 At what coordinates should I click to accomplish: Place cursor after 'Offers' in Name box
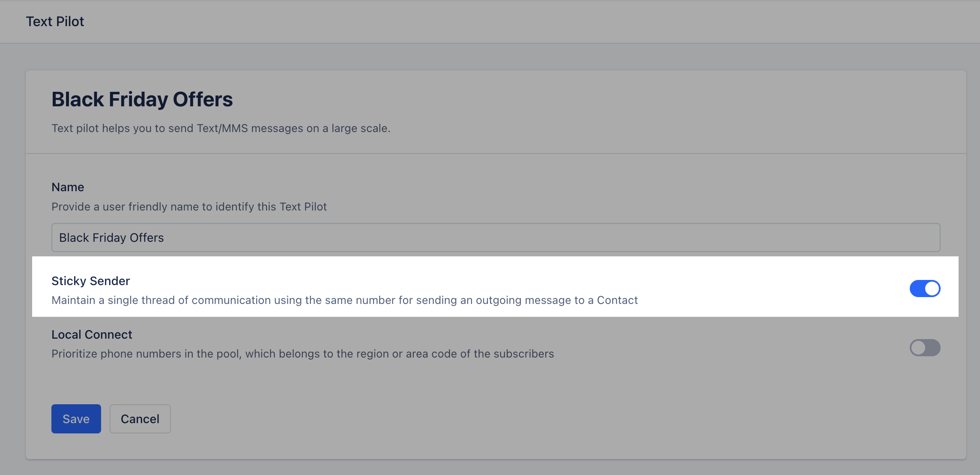[x=165, y=237]
